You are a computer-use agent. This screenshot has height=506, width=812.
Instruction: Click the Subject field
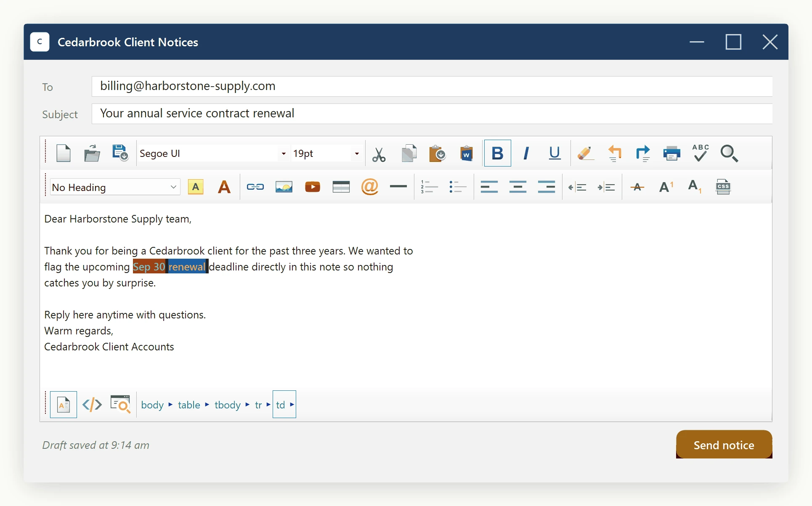point(432,114)
